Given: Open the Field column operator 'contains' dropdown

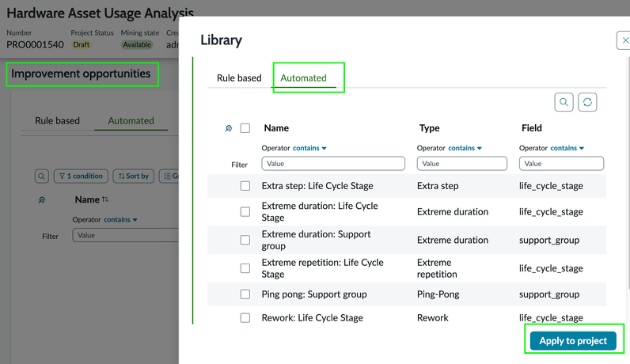Looking at the screenshot, I should click(x=567, y=148).
